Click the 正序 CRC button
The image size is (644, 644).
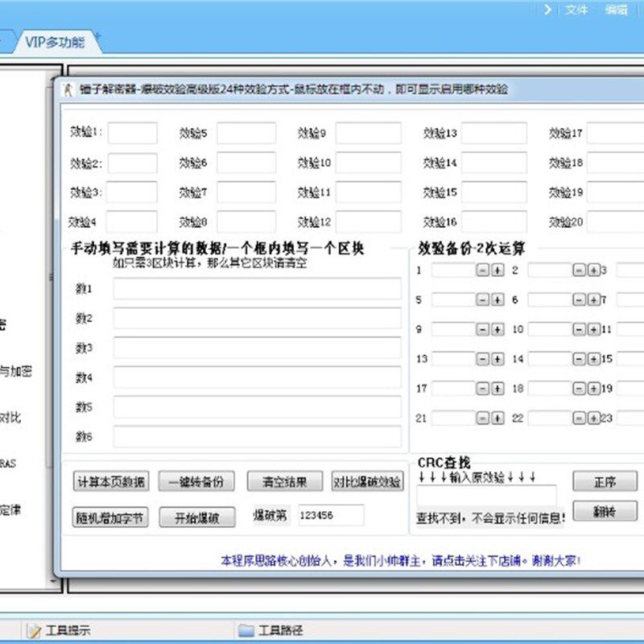(605, 481)
